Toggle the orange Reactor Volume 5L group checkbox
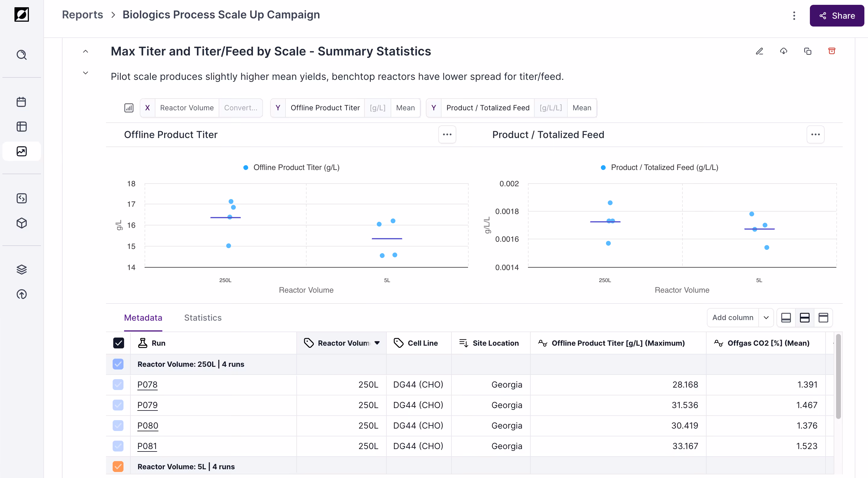The height and width of the screenshot is (478, 868). (118, 467)
